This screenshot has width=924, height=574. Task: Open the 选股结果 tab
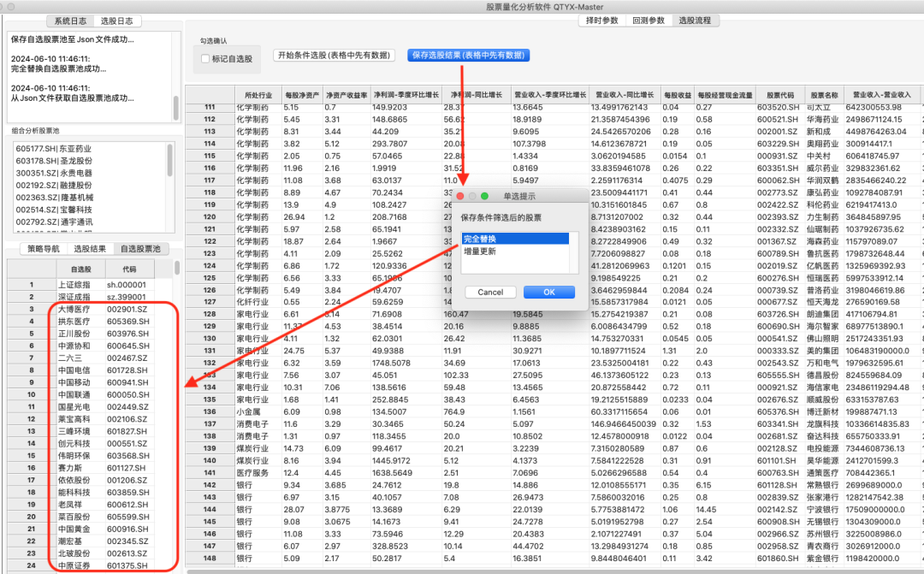pos(90,249)
